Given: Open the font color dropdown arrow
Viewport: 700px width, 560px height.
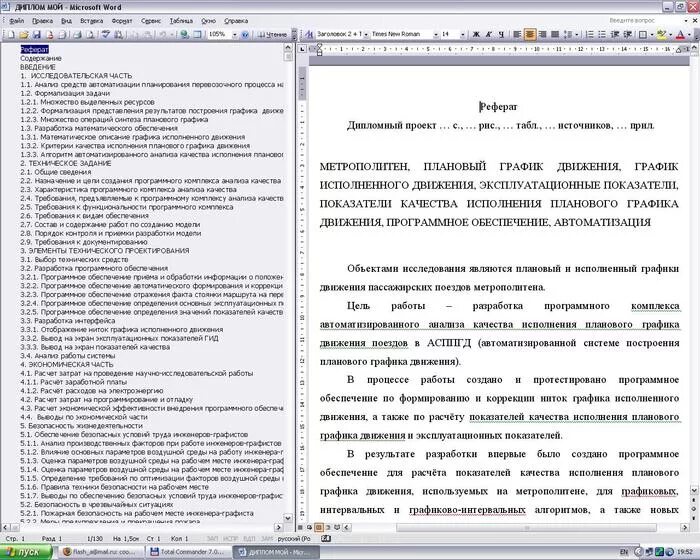Looking at the screenshot, I should point(689,34).
